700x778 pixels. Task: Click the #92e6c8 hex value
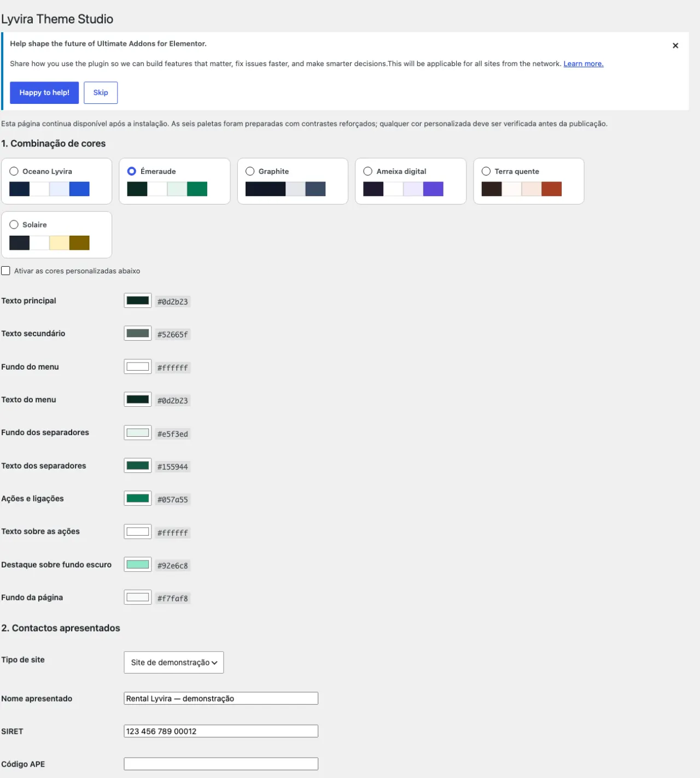(173, 566)
